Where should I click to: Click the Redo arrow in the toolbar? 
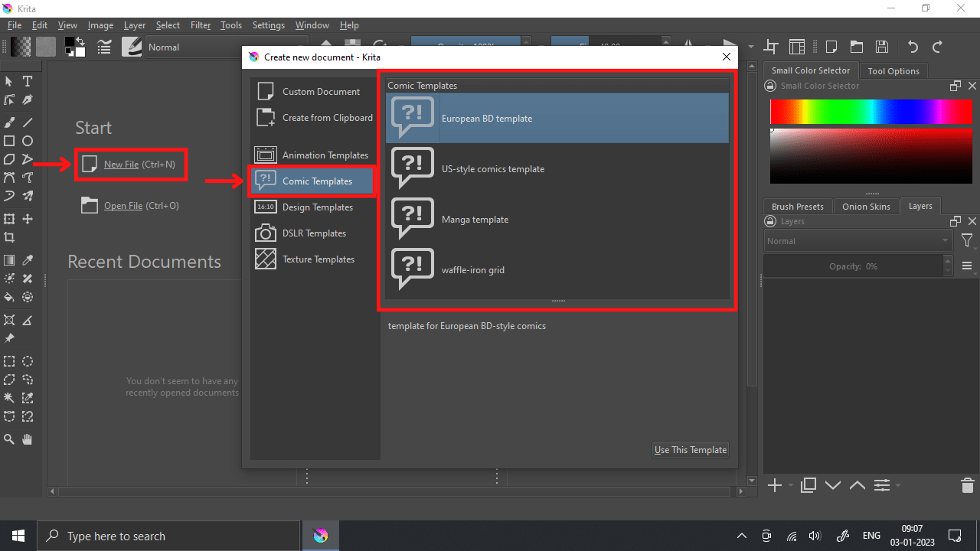937,47
